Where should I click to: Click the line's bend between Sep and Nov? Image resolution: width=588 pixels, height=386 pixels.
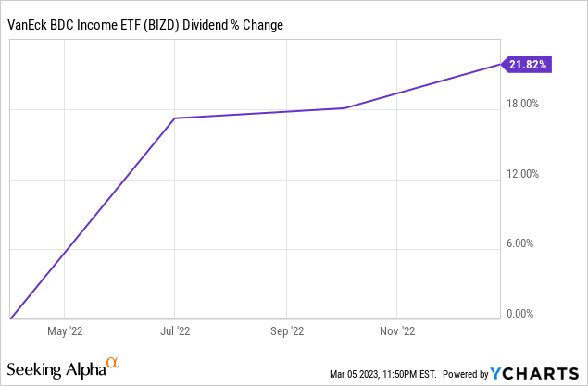344,108
